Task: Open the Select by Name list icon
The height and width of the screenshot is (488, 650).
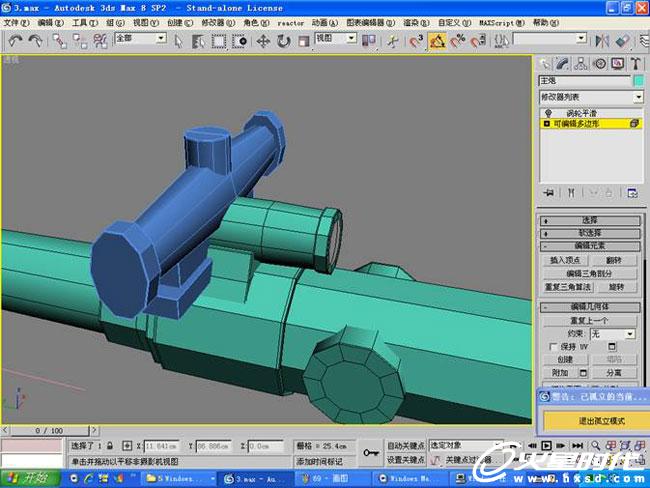Action: [199, 41]
